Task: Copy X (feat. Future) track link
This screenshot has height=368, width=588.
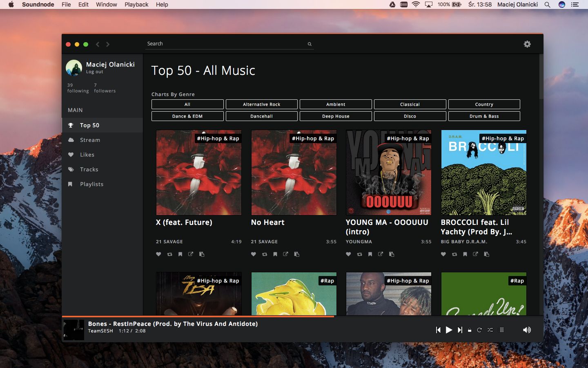Action: [202, 254]
